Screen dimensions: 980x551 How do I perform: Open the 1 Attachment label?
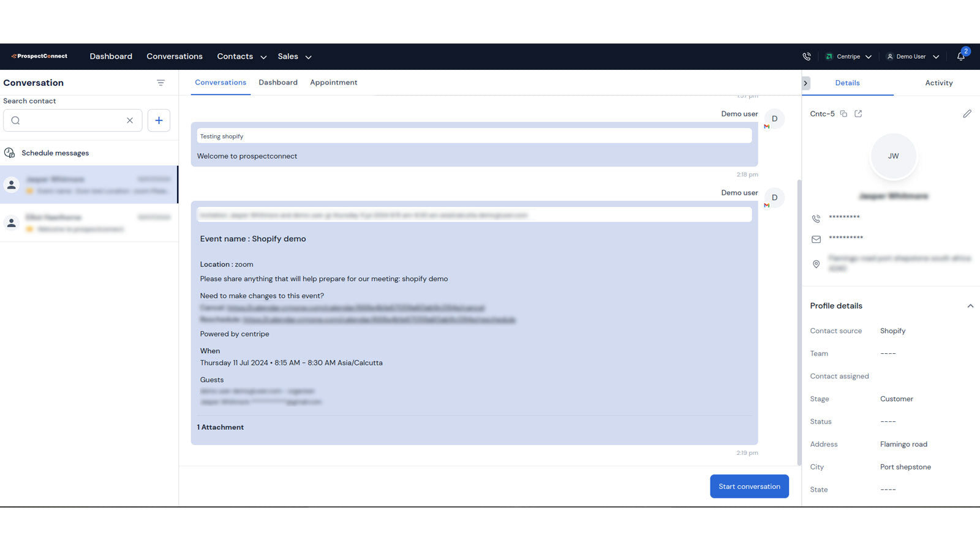click(221, 427)
